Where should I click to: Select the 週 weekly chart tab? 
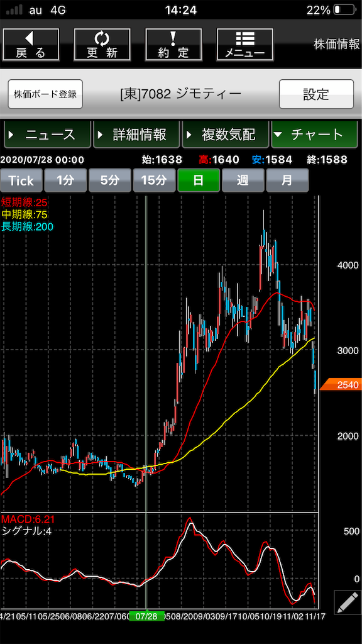coord(243,180)
